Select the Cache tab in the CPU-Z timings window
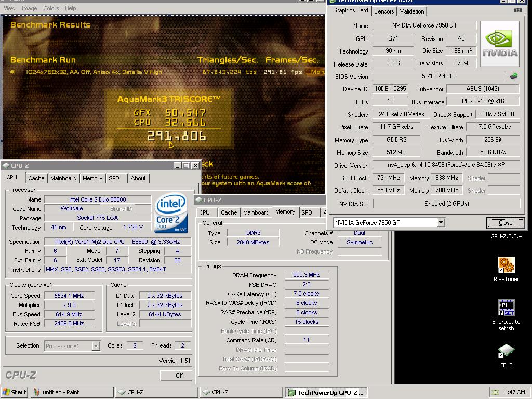The height and width of the screenshot is (399, 532). tap(229, 212)
